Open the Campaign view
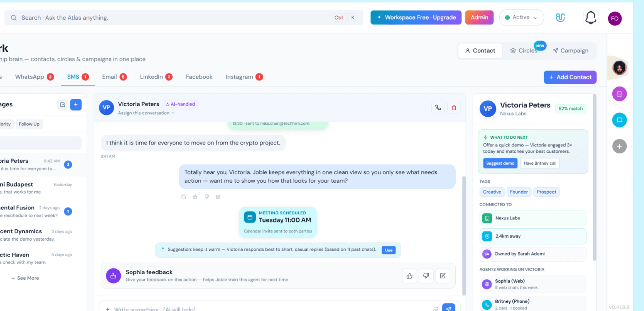 (570, 51)
